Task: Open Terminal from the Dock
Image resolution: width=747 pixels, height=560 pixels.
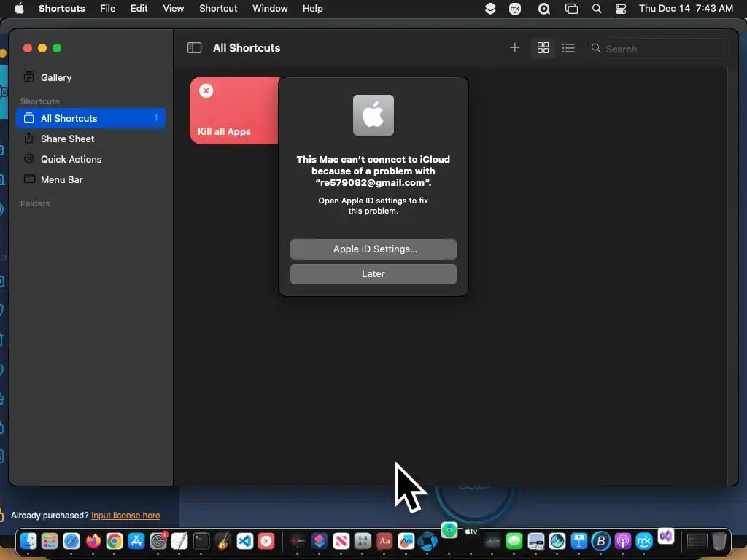Action: click(201, 541)
